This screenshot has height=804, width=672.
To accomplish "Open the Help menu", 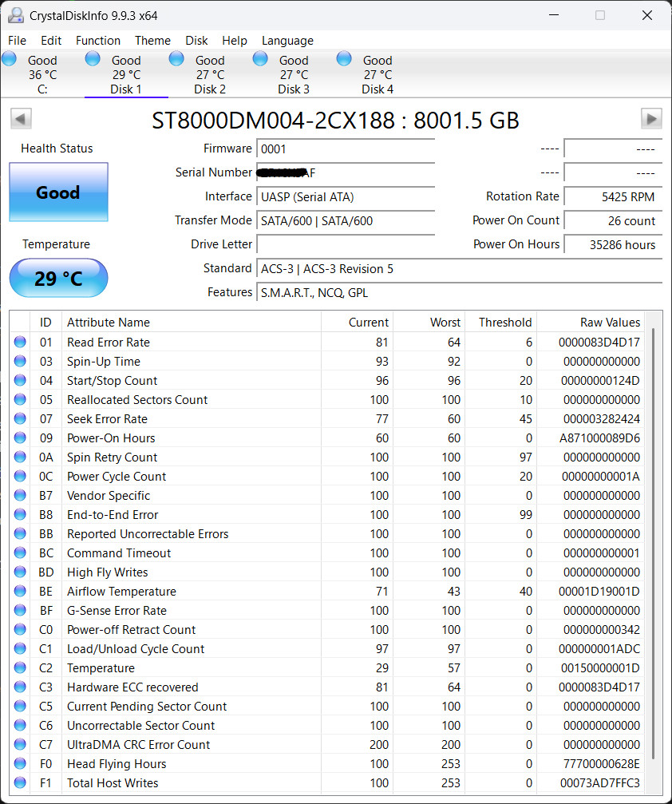I will tap(235, 41).
